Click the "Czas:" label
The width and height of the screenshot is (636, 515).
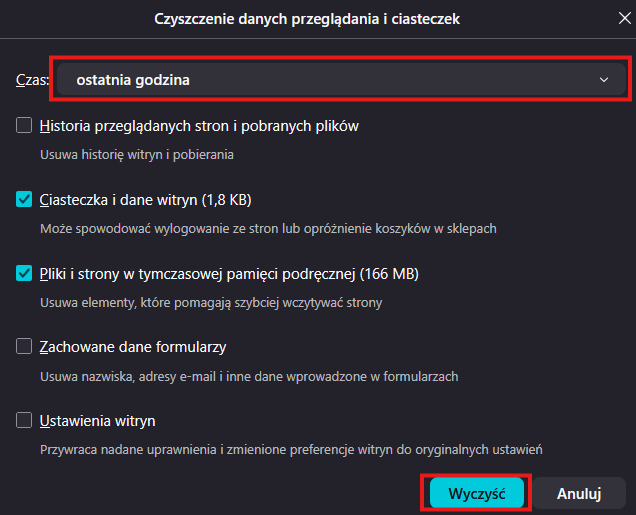click(32, 80)
